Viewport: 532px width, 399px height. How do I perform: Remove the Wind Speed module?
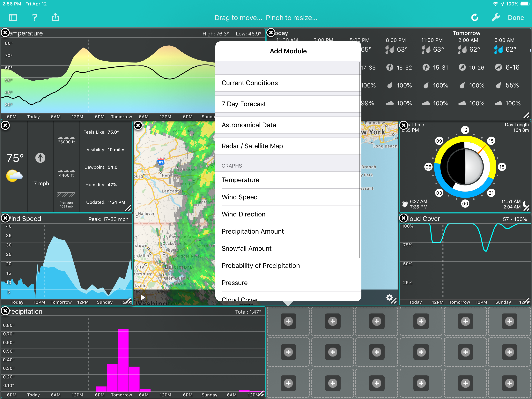click(5, 218)
